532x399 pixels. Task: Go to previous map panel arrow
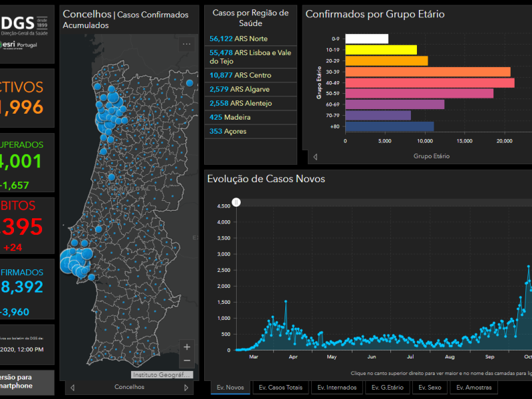pos(72,388)
